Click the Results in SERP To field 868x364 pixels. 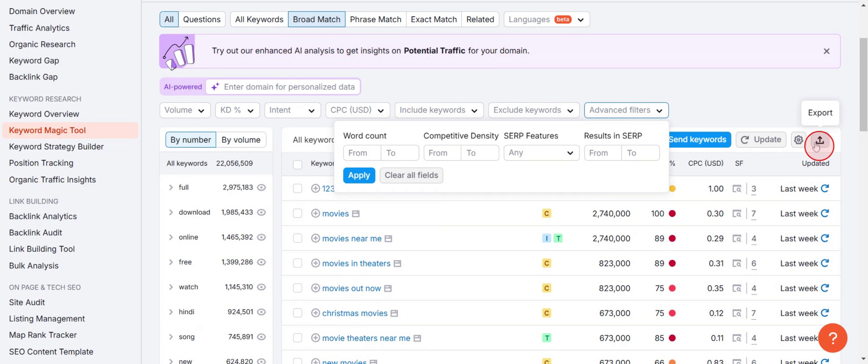click(x=640, y=153)
